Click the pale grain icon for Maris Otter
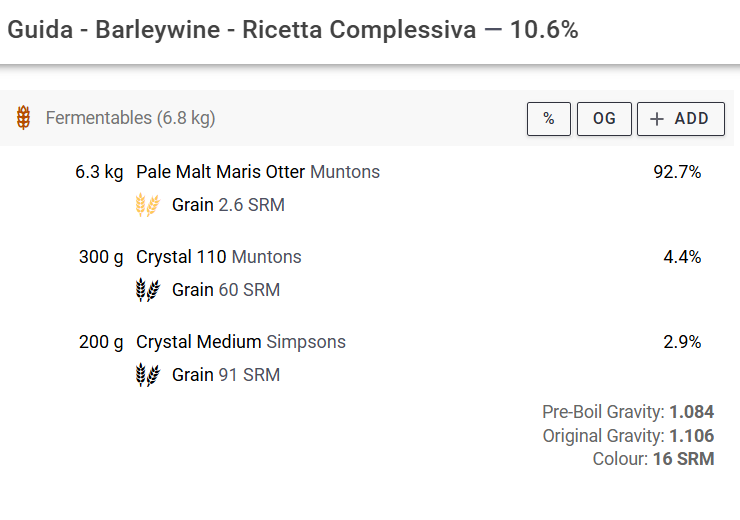 coord(147,205)
